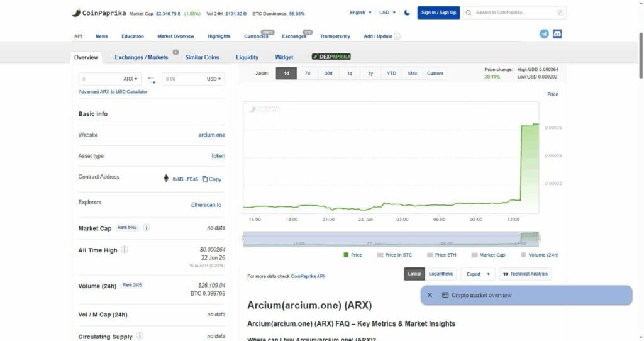Open the English language dropdown
Screen dimensions: 644x341
(x=360, y=13)
